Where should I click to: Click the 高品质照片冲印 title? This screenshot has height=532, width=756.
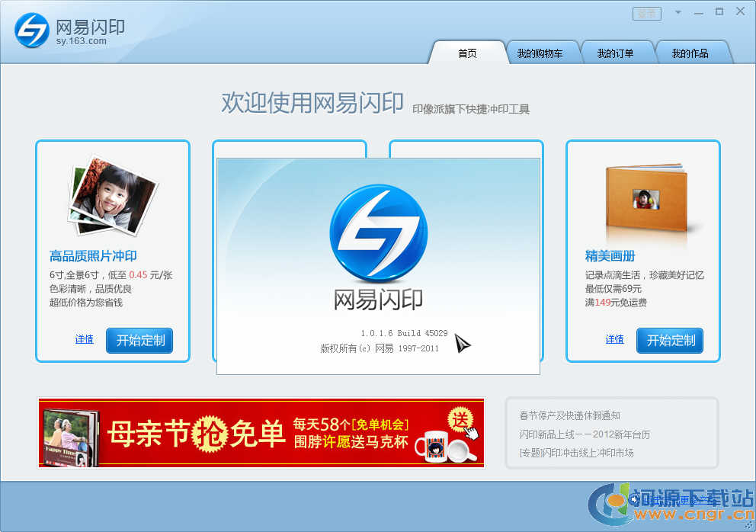pyautogui.click(x=93, y=255)
